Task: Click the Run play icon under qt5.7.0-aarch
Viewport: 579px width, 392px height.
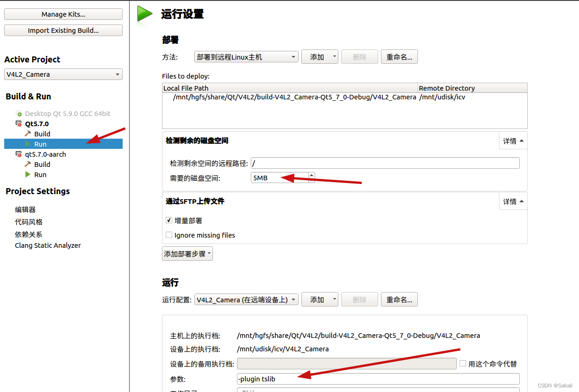Action: coord(28,174)
